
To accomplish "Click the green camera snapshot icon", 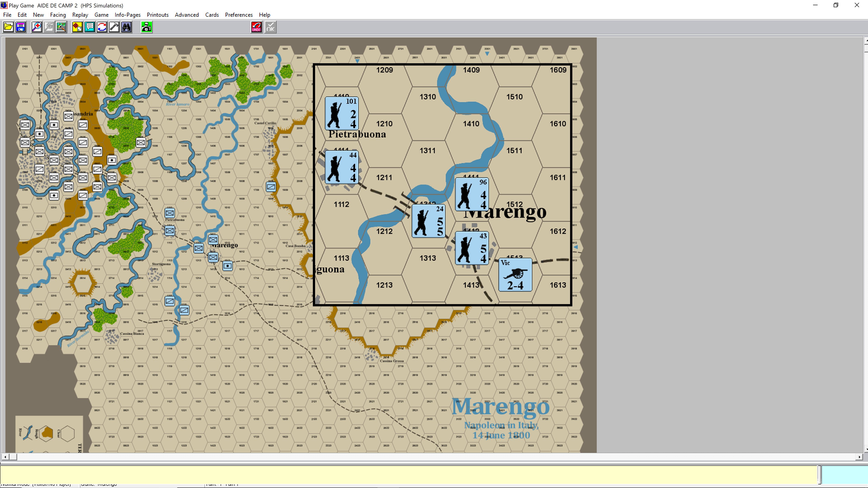I will point(146,27).
